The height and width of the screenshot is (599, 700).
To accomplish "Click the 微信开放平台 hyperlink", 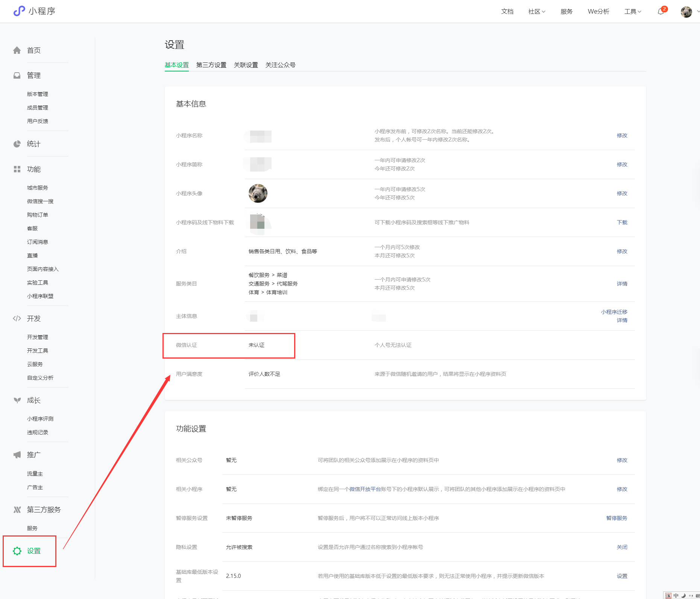I will click(x=365, y=489).
